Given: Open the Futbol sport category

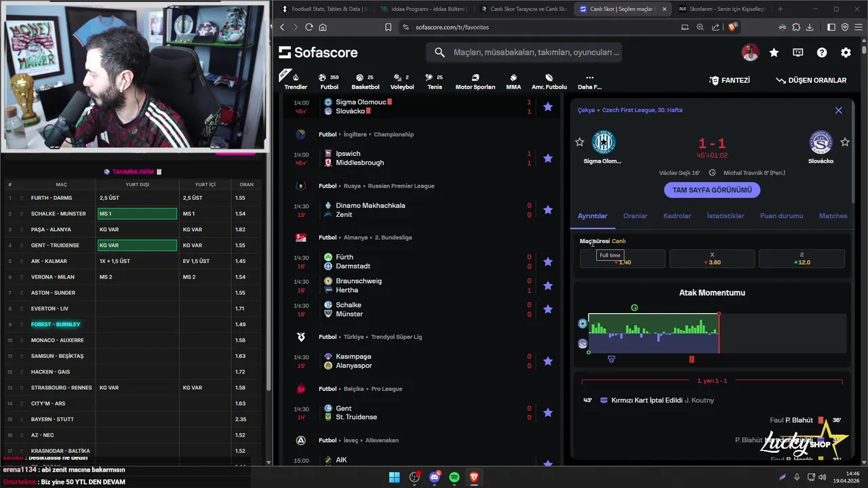Looking at the screenshot, I should click(x=329, y=81).
